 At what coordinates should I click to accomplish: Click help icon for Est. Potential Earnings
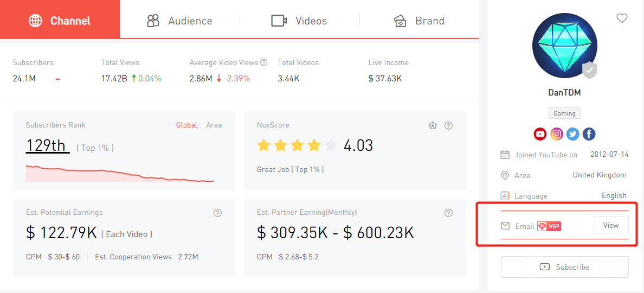click(217, 213)
